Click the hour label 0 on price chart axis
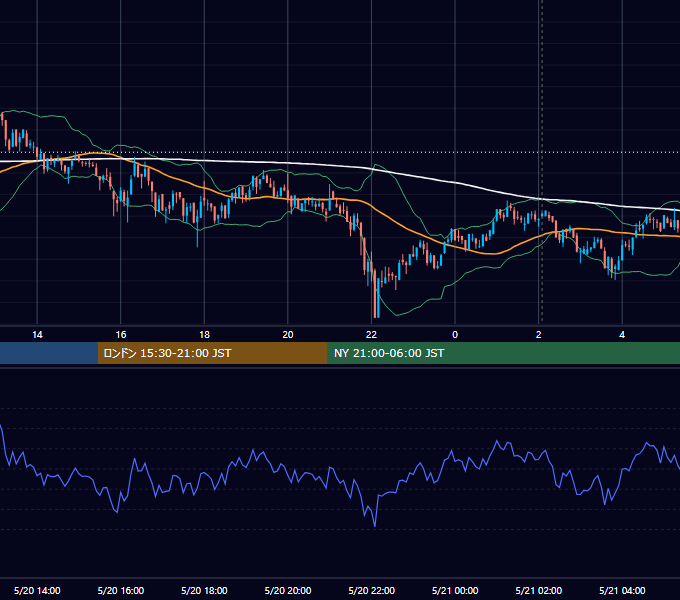Viewport: 680px width, 600px height. pyautogui.click(x=455, y=335)
